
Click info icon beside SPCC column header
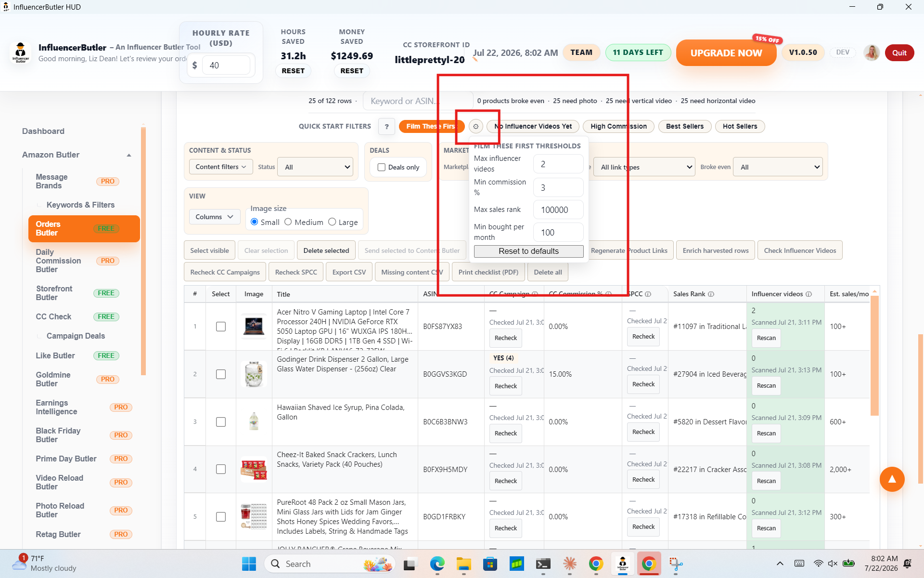click(648, 294)
